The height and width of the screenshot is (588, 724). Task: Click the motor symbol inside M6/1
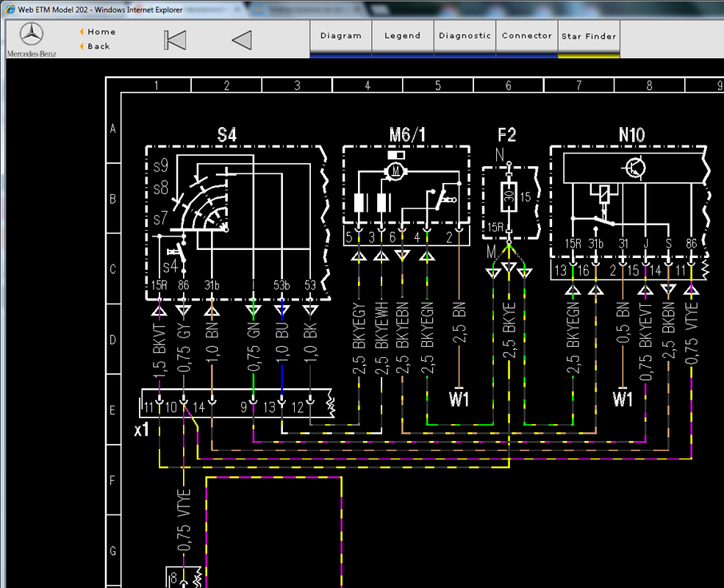click(395, 172)
